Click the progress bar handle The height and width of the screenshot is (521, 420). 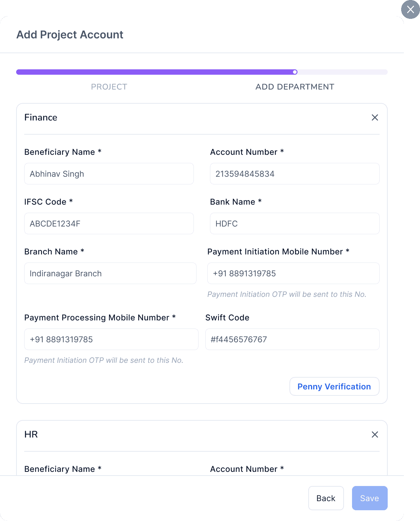[295, 72]
